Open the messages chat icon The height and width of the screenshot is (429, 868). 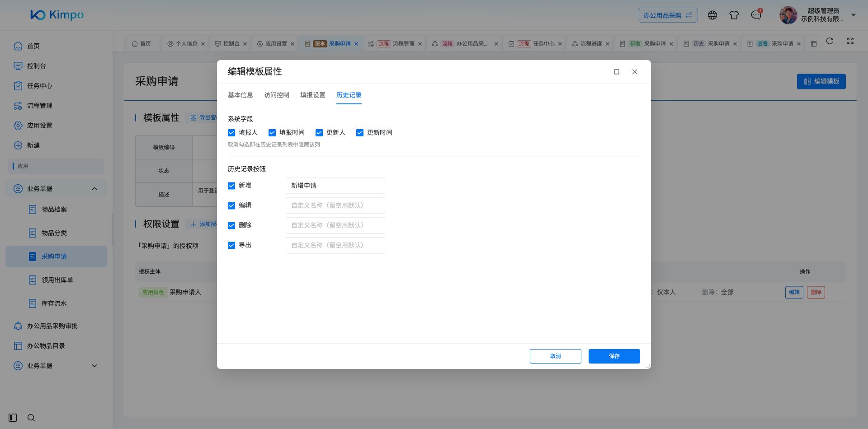coord(756,15)
